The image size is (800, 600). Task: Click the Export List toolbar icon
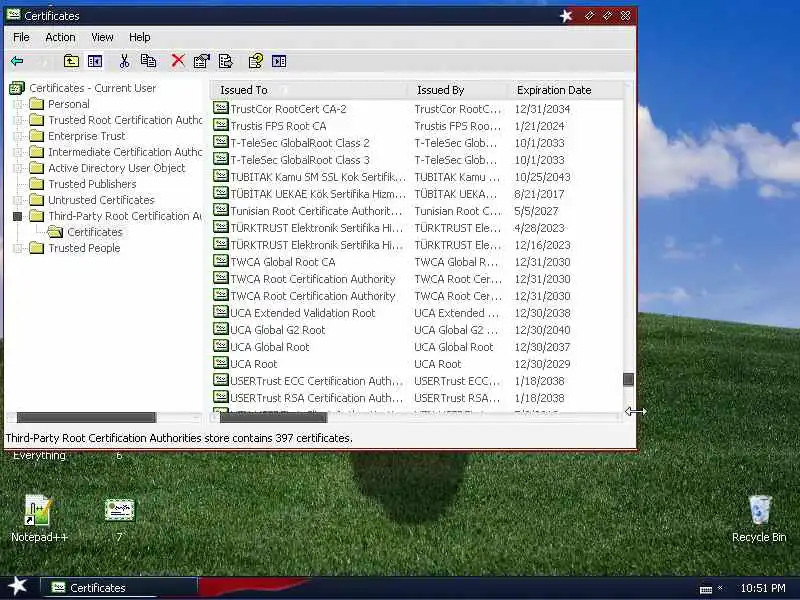click(x=226, y=61)
